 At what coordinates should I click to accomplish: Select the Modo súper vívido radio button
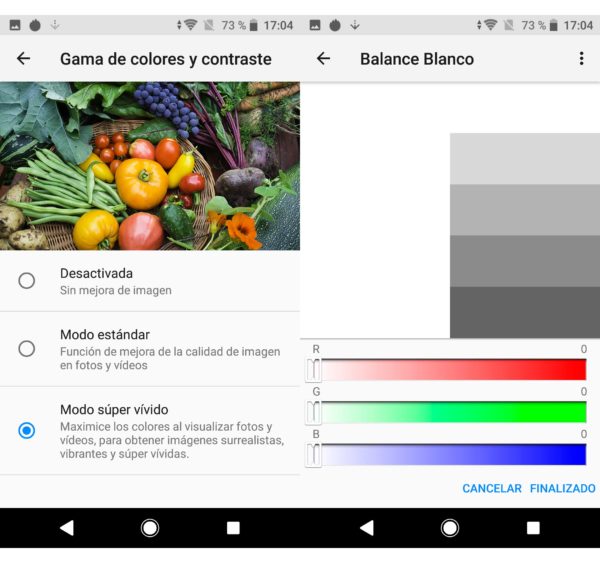tap(27, 431)
